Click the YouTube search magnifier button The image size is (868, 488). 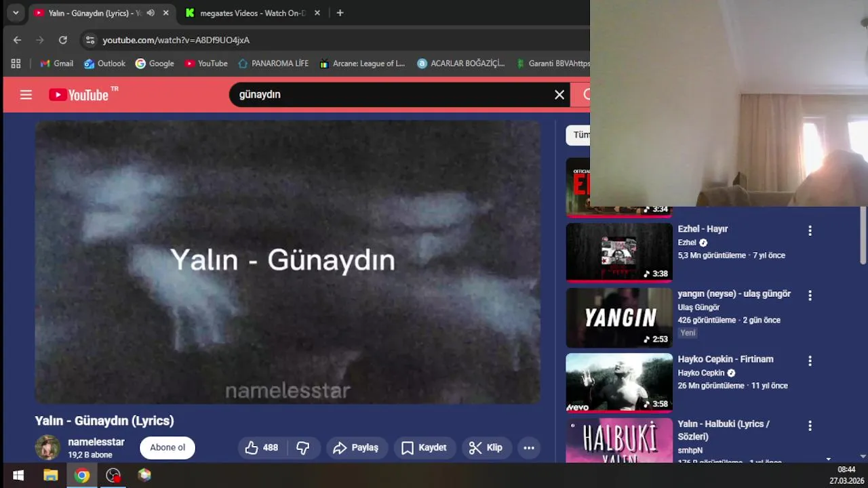point(581,95)
